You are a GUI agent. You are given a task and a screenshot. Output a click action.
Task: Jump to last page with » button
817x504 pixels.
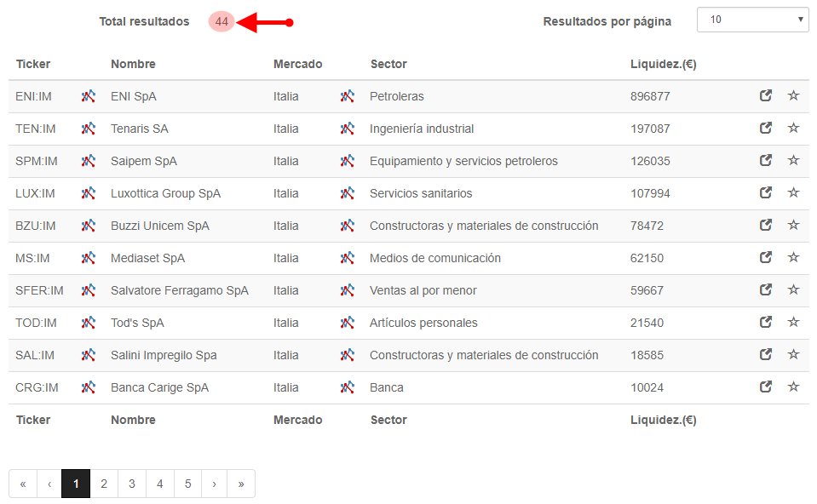pos(241,484)
